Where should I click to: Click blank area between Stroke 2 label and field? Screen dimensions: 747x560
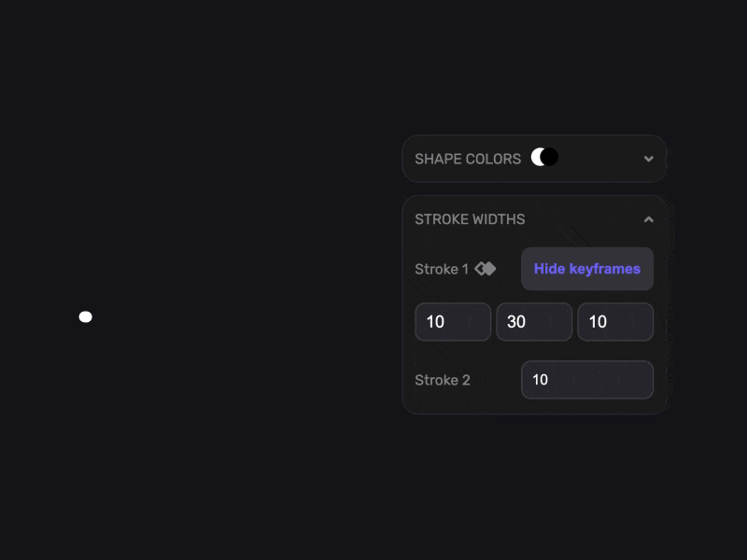[496, 381]
